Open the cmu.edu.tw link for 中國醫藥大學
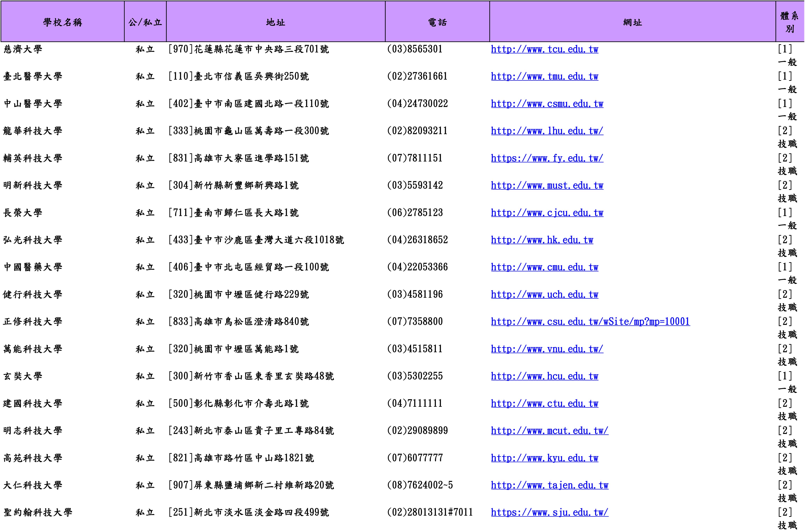The width and height of the screenshot is (805, 532). 544,267
